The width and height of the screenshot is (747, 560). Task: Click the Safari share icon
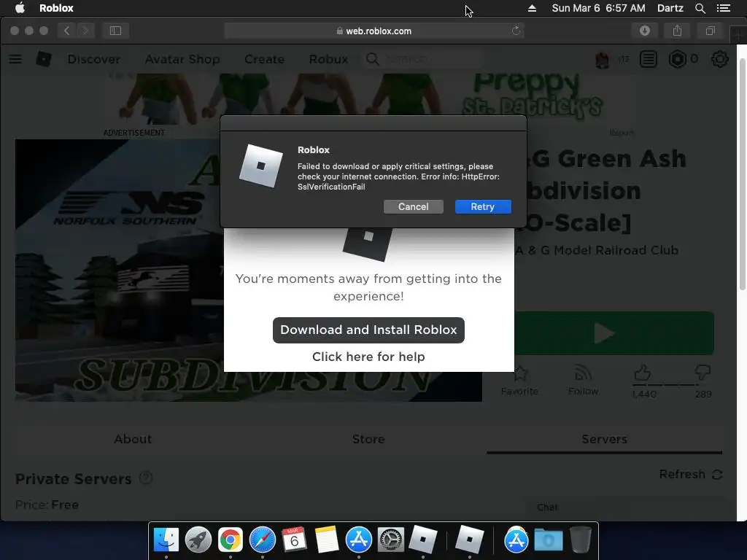tap(677, 31)
